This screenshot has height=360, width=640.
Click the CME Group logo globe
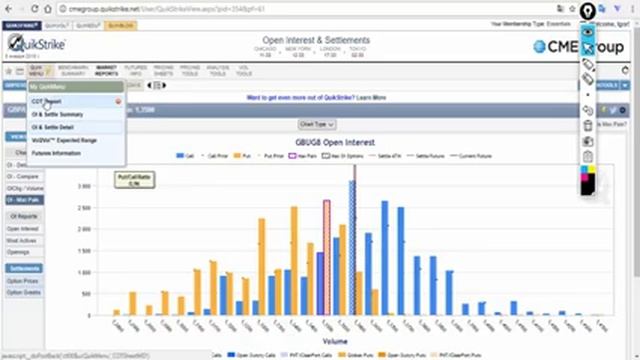click(x=540, y=47)
